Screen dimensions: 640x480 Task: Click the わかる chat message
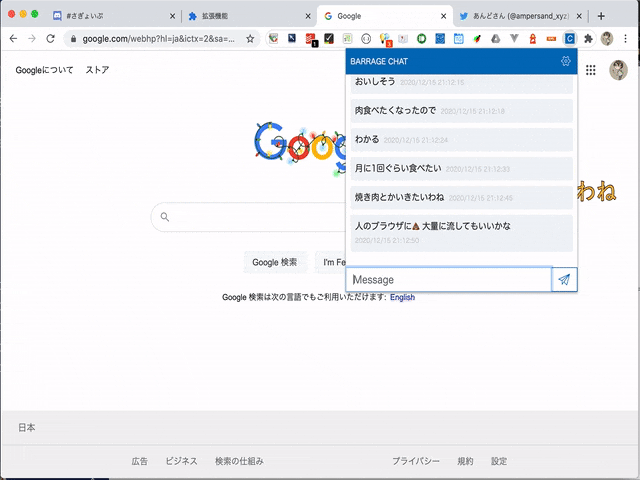[x=461, y=140]
